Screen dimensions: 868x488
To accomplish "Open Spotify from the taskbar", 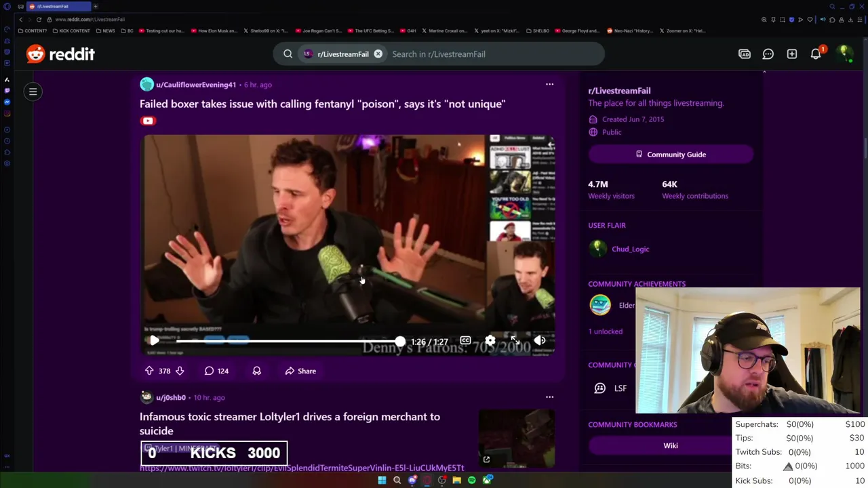I will tap(472, 481).
